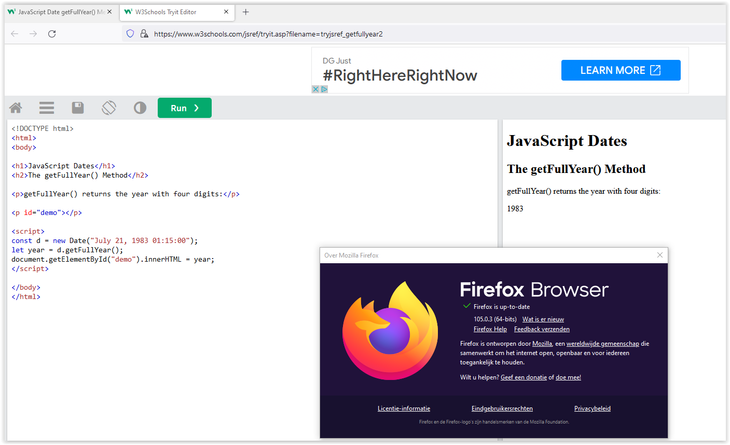Click the <p id="demo"></p> code line

[x=47, y=213]
